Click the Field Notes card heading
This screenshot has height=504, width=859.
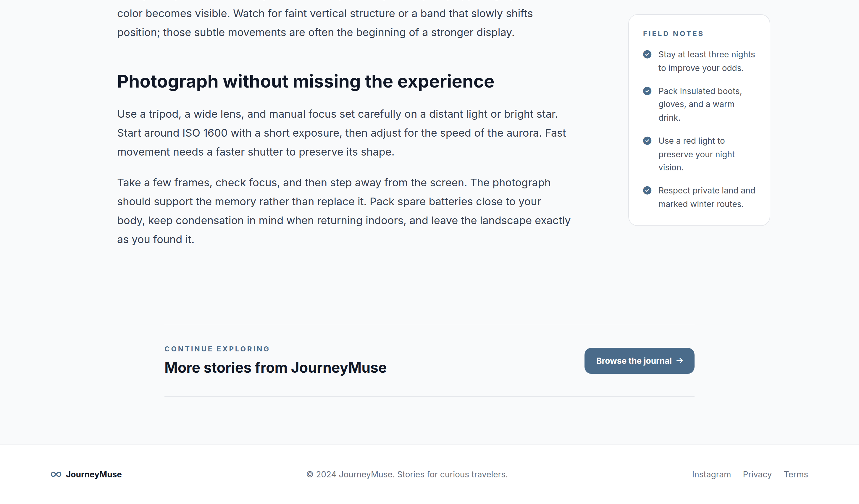(x=673, y=34)
